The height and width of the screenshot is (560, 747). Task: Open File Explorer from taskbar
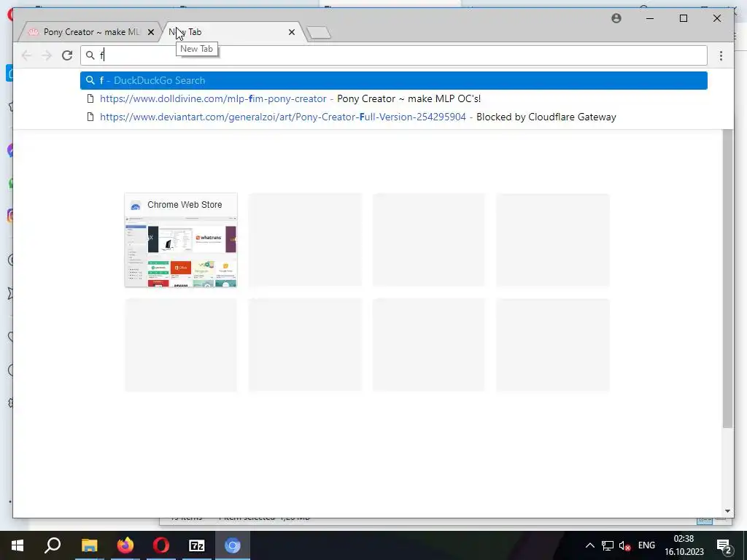coord(89,545)
